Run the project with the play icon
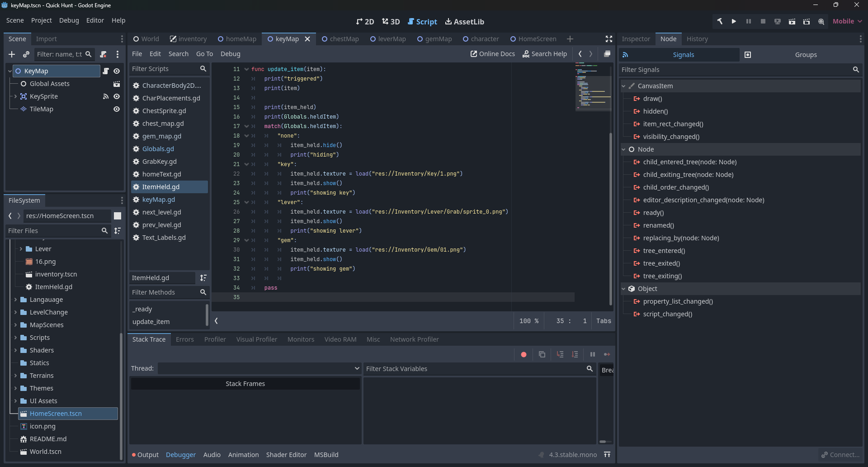Viewport: 868px width, 467px height. pyautogui.click(x=734, y=21)
